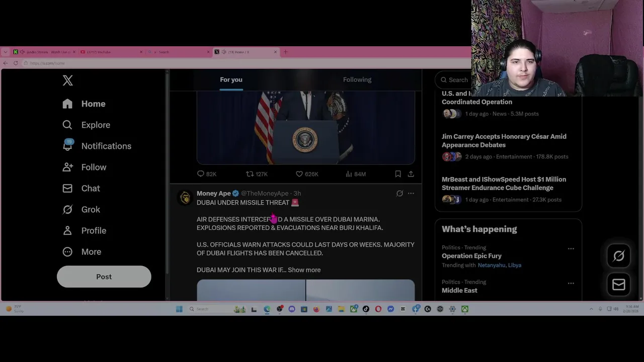Go back in the browser
The image size is (644, 362).
(x=6, y=63)
